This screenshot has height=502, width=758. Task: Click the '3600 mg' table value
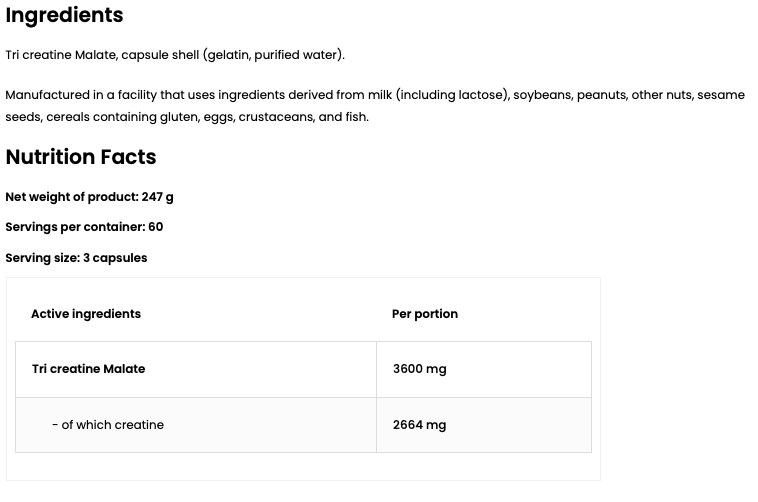tap(419, 369)
